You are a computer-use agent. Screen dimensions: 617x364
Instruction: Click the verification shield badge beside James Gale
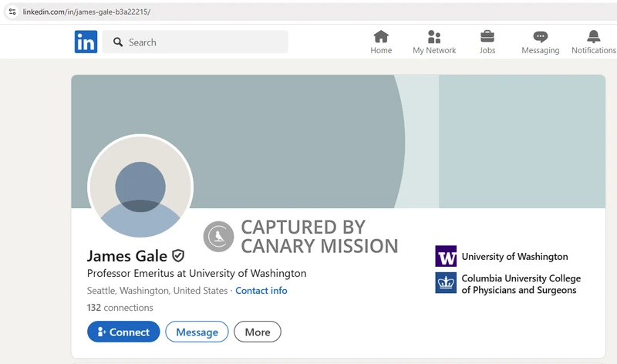tap(178, 256)
